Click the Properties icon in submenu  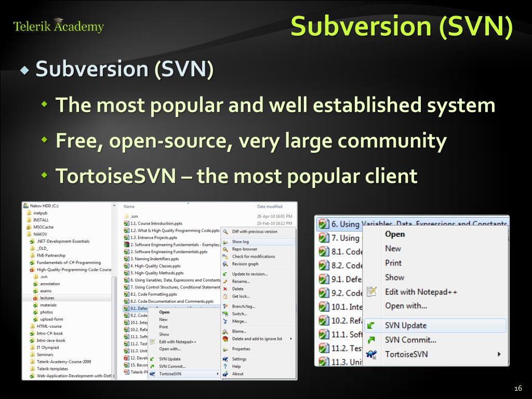[x=225, y=349]
